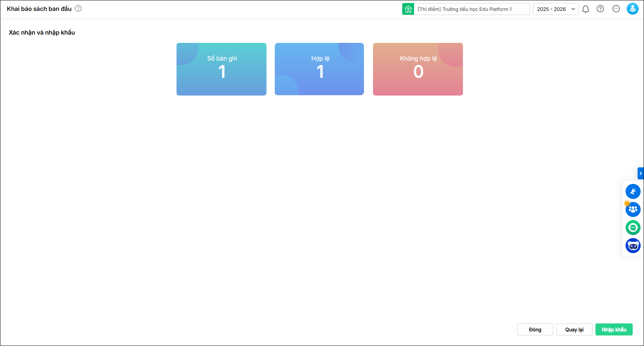This screenshot has width=644, height=346.
Task: Select the Không hợp lệ card
Action: (418, 69)
